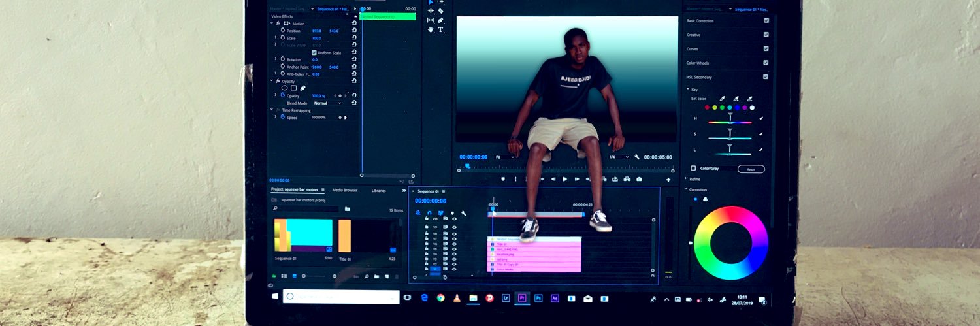Open VLC media player from taskbar
This screenshot has height=326, width=980.
(x=457, y=297)
